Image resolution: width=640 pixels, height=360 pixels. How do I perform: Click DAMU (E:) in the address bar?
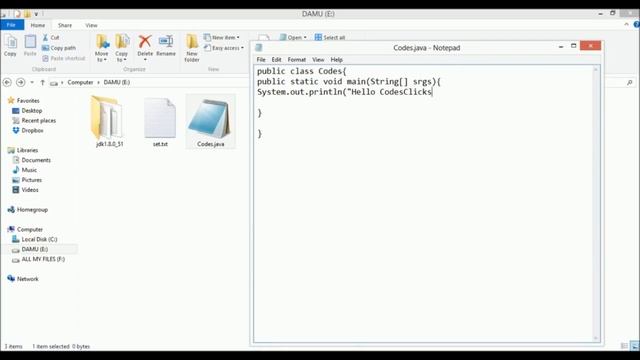point(116,82)
